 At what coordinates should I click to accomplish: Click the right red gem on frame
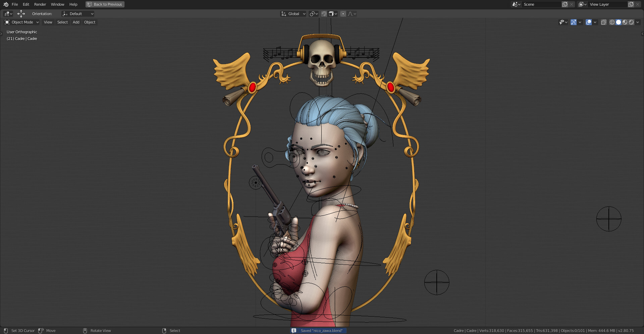tap(390, 87)
